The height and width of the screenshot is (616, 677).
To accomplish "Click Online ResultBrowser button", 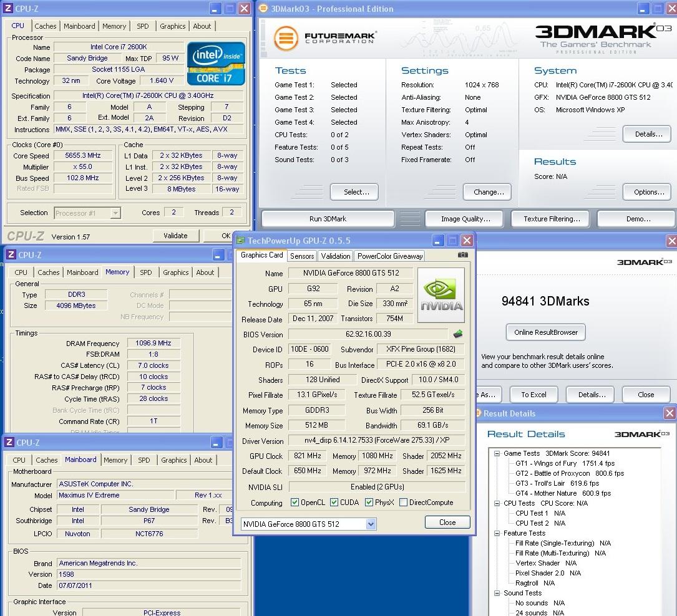I will coord(546,332).
